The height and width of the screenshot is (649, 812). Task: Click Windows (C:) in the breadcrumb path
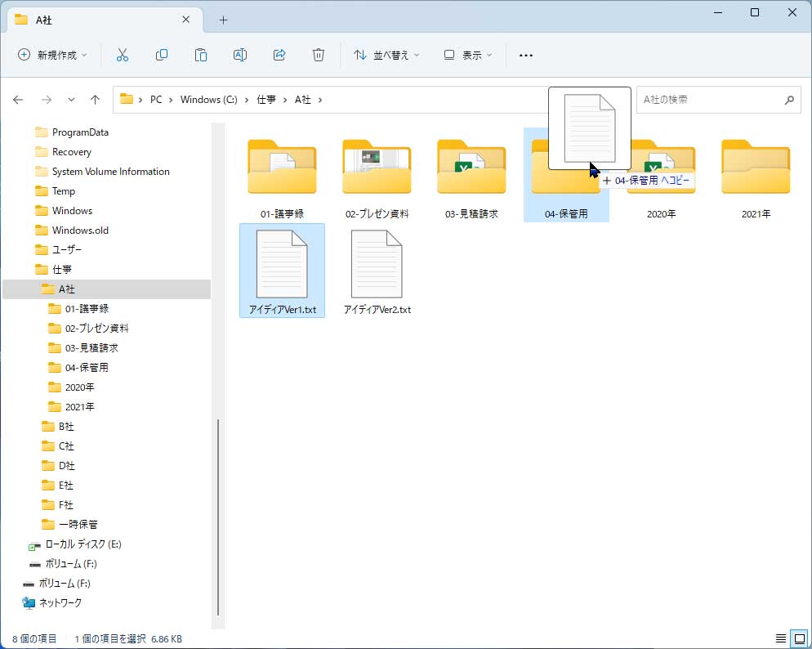(208, 100)
